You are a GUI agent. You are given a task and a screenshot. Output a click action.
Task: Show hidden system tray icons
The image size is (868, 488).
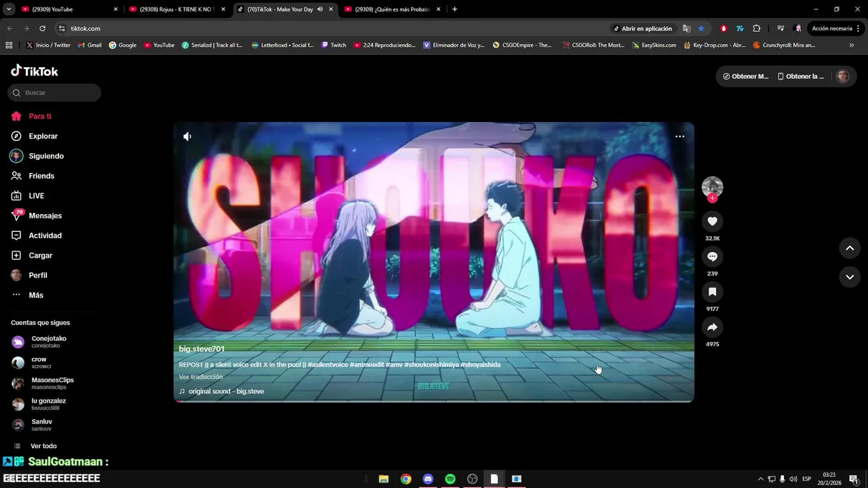point(760,479)
